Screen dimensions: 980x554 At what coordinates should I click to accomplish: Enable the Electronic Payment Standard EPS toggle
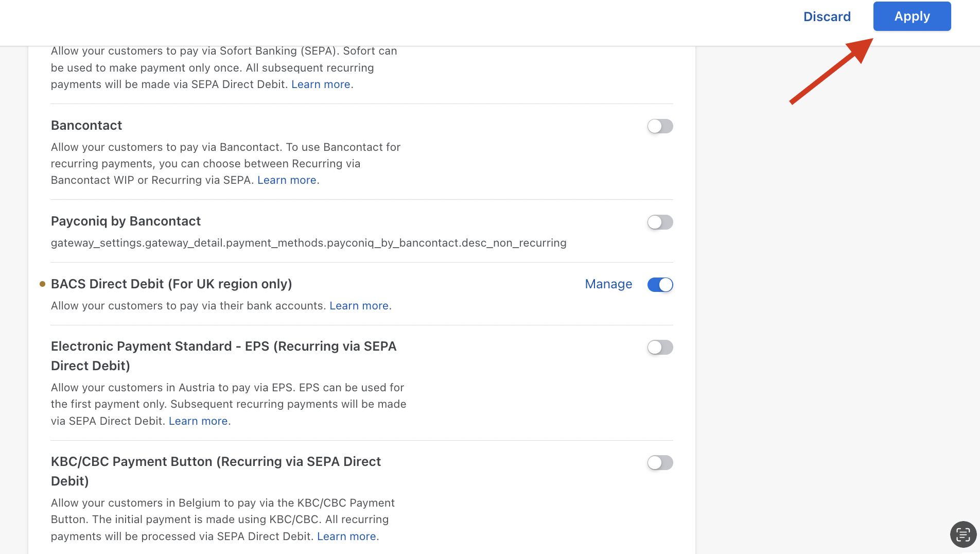(x=660, y=347)
